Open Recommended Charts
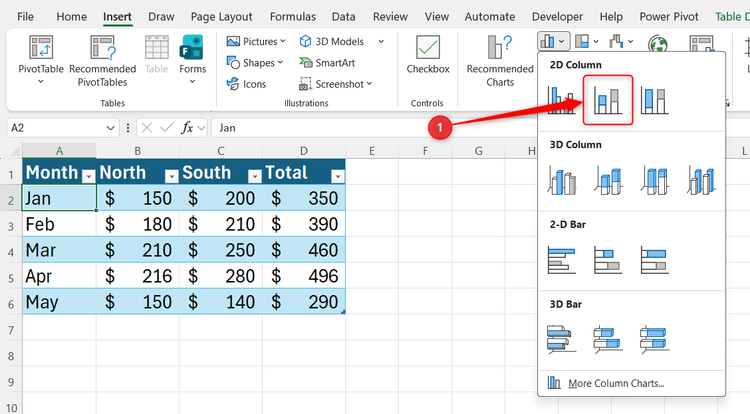Viewport: 750px width, 414px height. click(500, 60)
